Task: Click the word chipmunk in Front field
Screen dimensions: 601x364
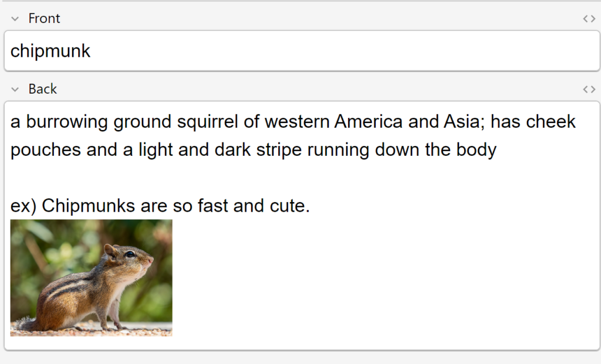Action: point(50,51)
